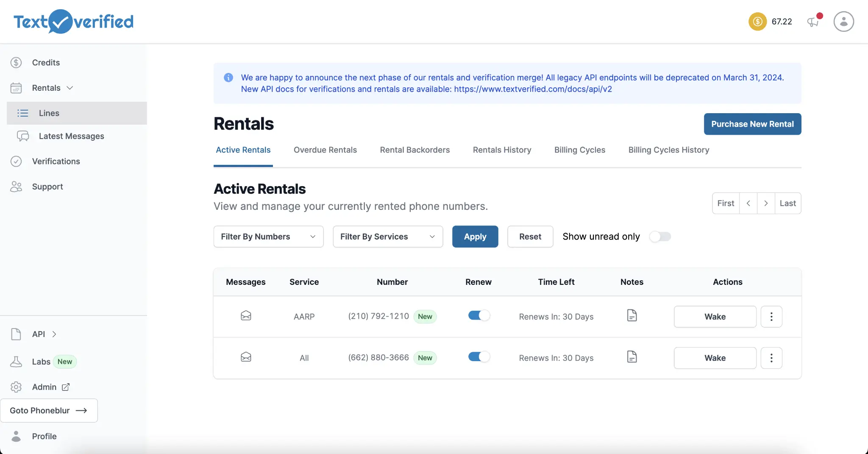Image resolution: width=868 pixels, height=454 pixels.
Task: Click the 67.22 credits balance
Action: point(782,22)
